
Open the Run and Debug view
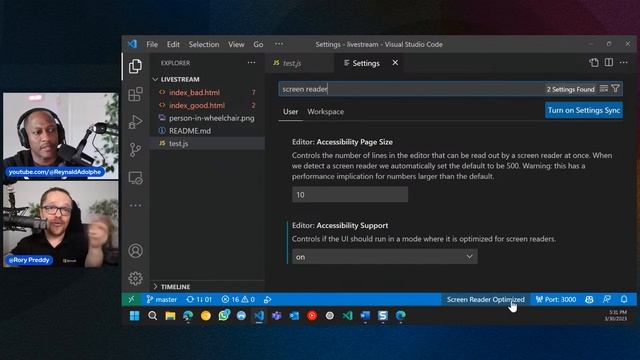(x=135, y=122)
